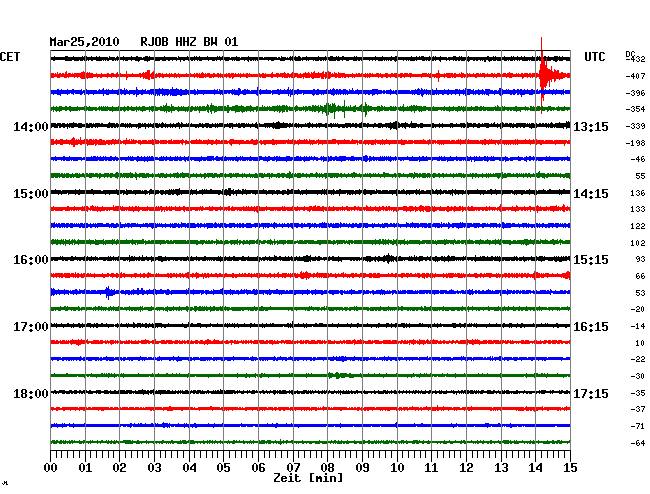Image resolution: width=650 pixels, height=494 pixels.
Task: Click minute tick label 08
Action: (327, 468)
